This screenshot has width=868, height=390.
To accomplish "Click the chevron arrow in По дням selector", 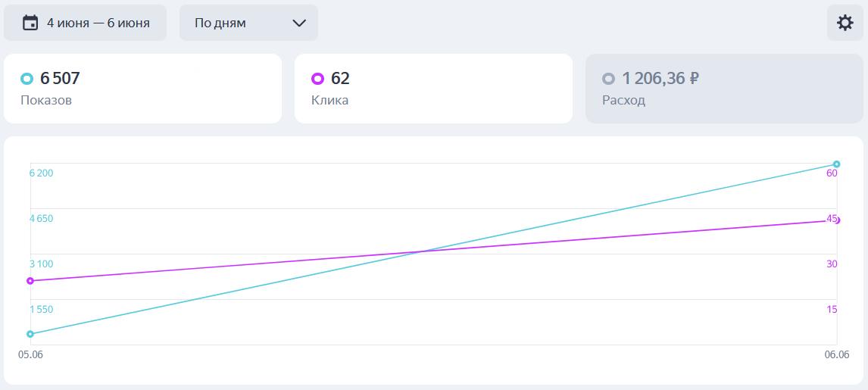I will pyautogui.click(x=299, y=23).
